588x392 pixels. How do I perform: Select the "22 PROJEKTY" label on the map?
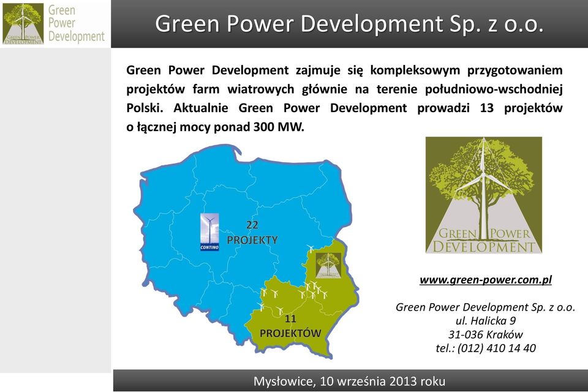click(x=252, y=233)
